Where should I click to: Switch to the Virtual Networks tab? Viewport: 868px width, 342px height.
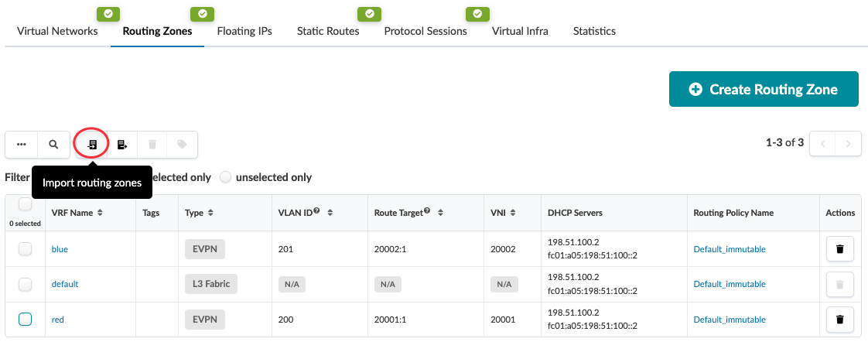(x=57, y=32)
